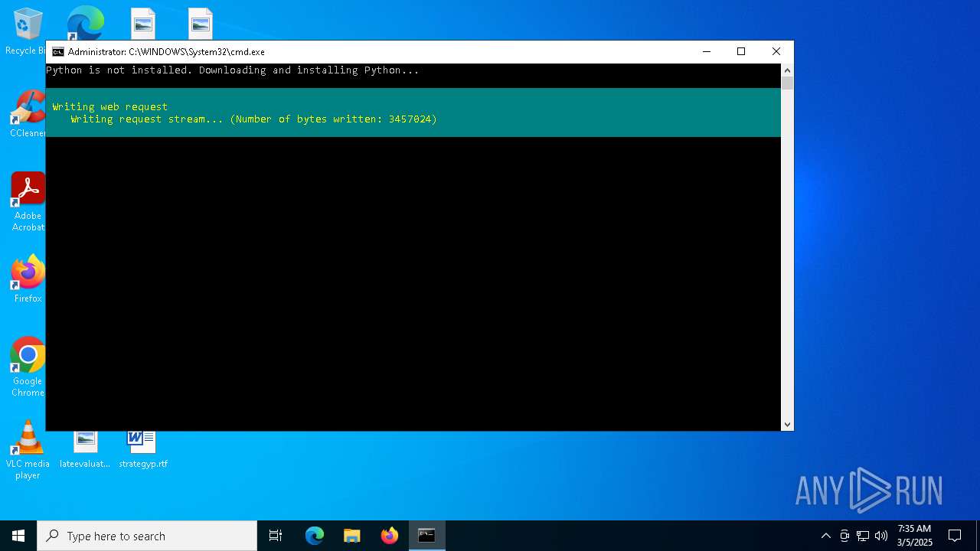Viewport: 980px width, 551px height.
Task: Click the cmd scrollbar down arrow
Action: [787, 424]
